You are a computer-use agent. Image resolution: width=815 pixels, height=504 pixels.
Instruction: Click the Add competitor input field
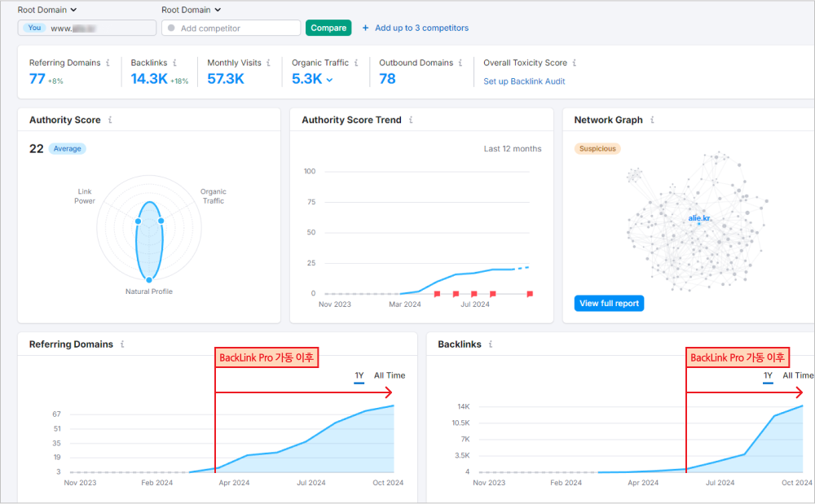point(231,28)
